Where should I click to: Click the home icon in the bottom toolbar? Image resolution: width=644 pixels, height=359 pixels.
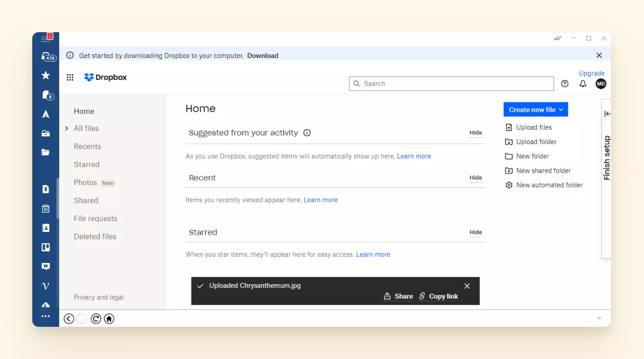[109, 319]
